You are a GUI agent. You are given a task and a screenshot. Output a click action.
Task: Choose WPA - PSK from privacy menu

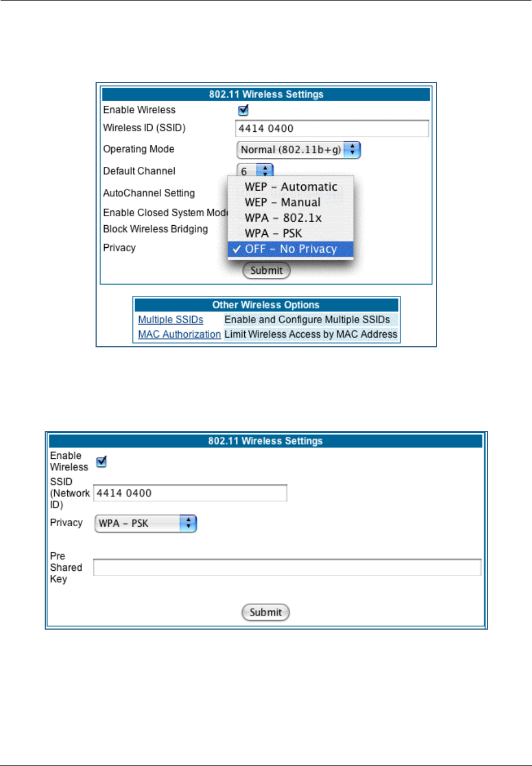tap(291, 233)
